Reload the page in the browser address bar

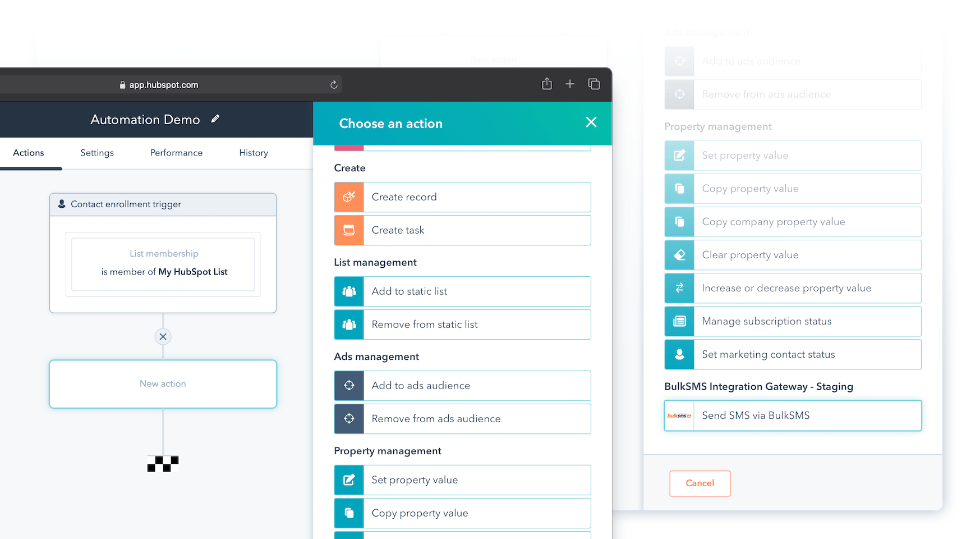(334, 85)
